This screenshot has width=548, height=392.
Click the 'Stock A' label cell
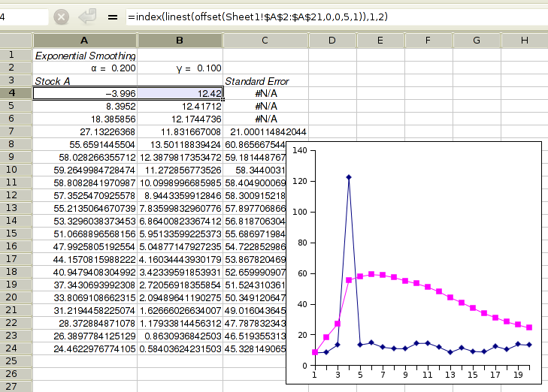click(85, 81)
